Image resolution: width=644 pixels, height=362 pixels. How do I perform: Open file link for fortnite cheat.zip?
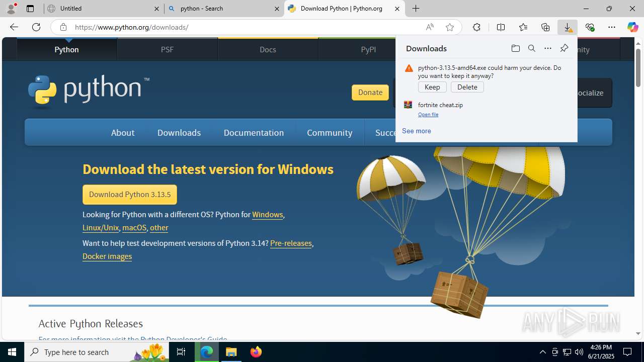[428, 115]
